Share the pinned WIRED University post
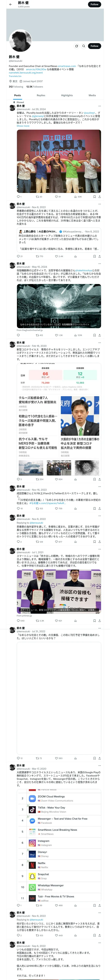Image resolution: width=110 pixels, height=980 pixels. [x=99, y=197]
